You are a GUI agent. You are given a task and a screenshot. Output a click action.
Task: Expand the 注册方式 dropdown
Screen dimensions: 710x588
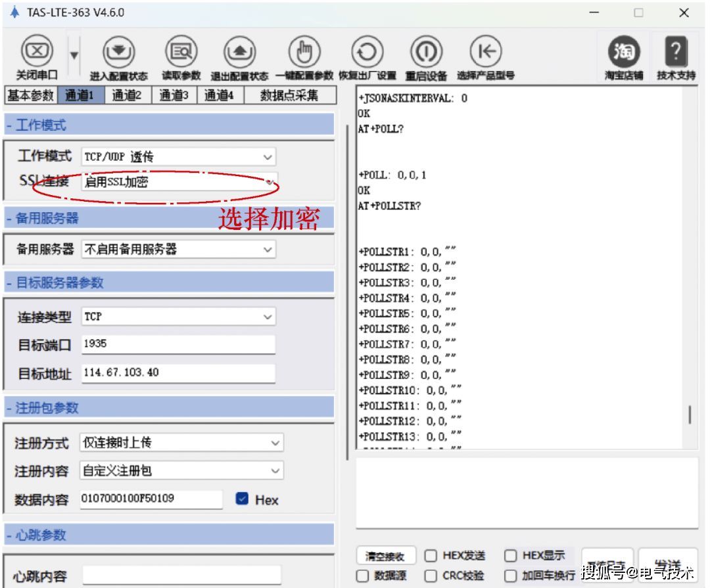tap(181, 443)
